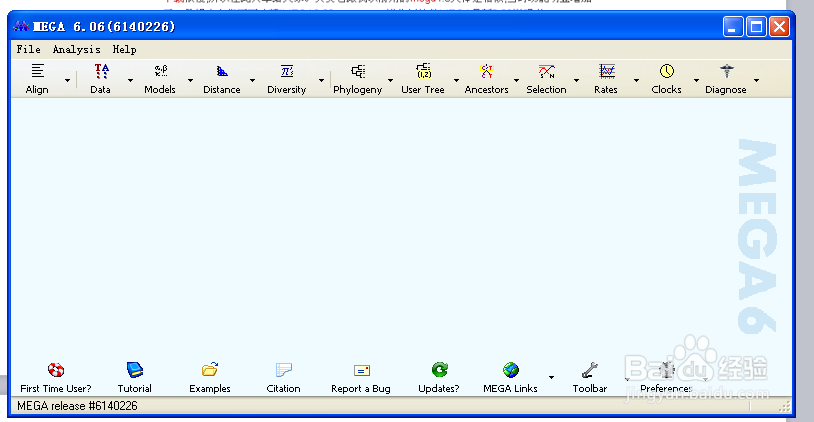Open the Data tool icon
Screen dimensions: 814x422
(x=101, y=71)
